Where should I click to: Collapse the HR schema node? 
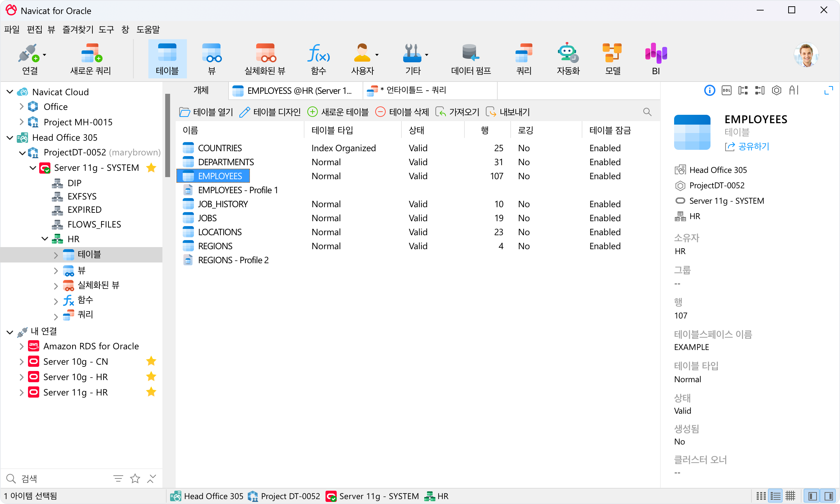point(45,239)
